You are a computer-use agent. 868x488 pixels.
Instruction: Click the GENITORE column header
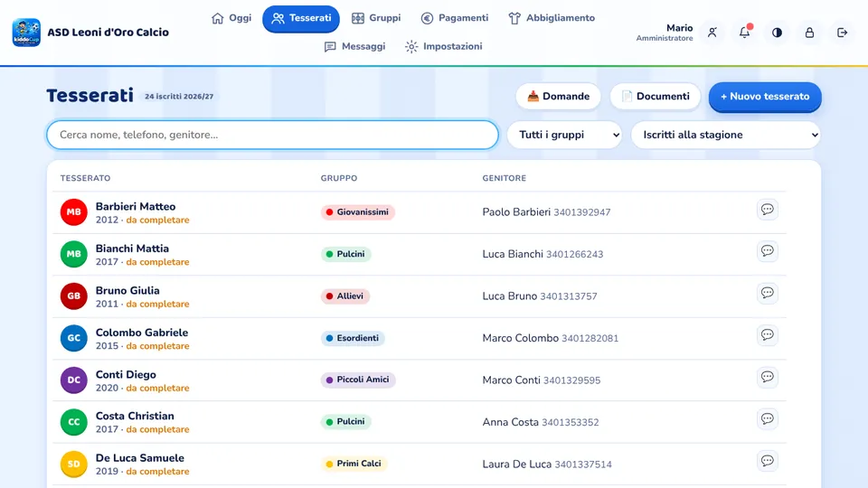505,178
